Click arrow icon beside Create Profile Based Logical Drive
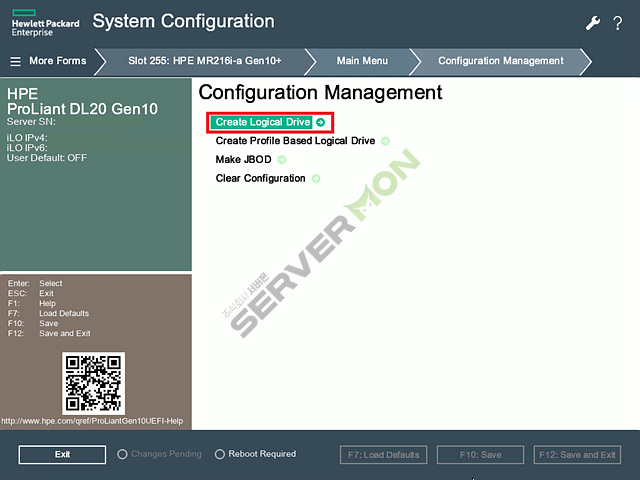Screen dimensions: 640x480 (x=385, y=141)
